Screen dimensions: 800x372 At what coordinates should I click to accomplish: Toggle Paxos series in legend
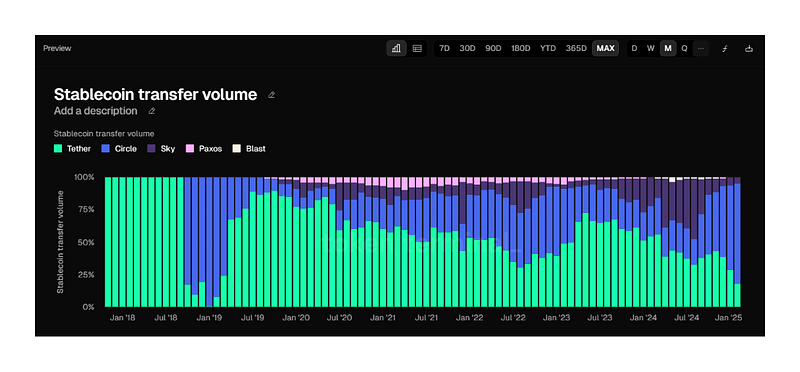pyautogui.click(x=204, y=149)
